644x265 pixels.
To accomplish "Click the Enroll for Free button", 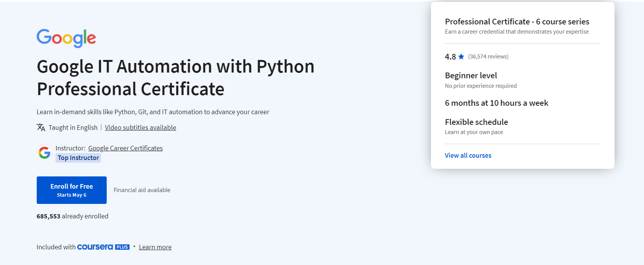I will (72, 190).
